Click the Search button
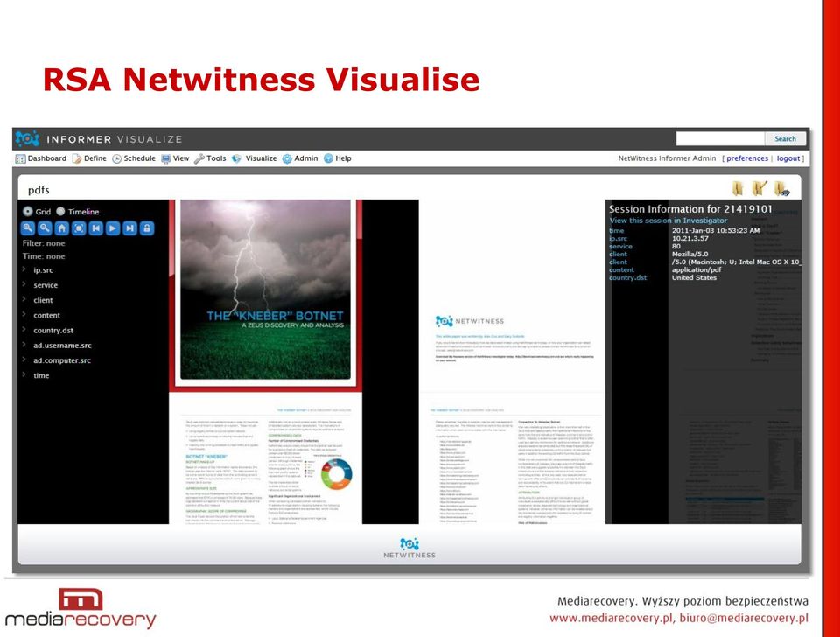 785,139
